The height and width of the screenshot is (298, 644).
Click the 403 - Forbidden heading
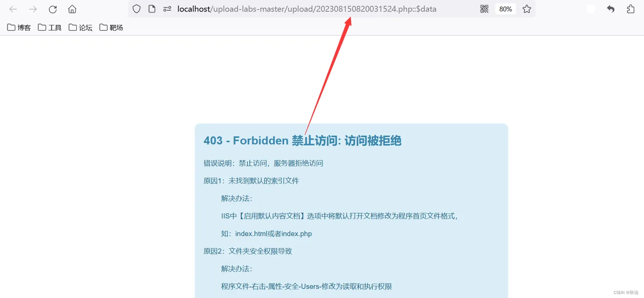(x=303, y=140)
